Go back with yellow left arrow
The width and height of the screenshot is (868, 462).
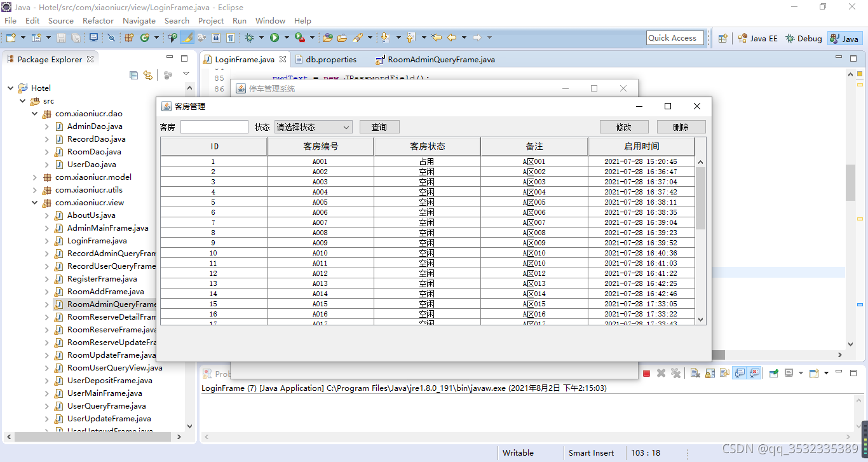(452, 37)
